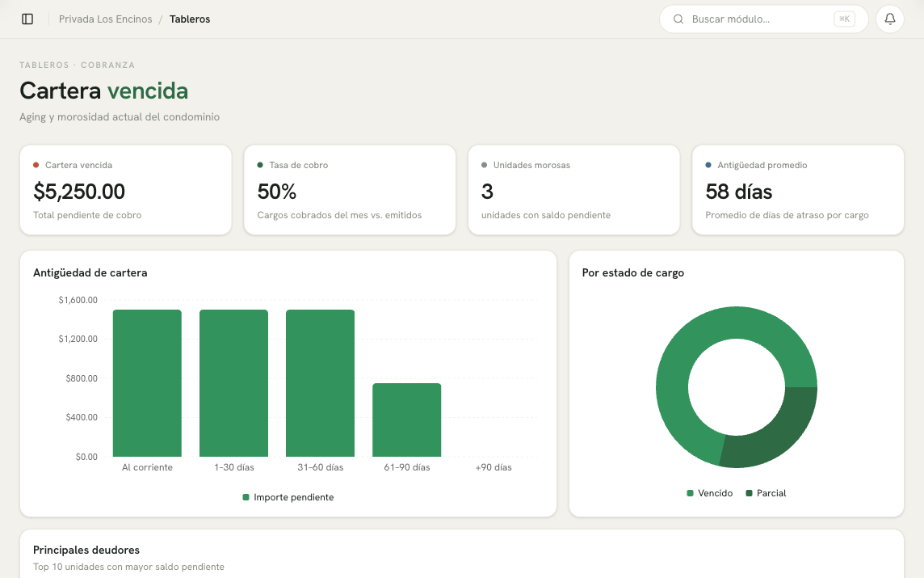Focus the Buscar módulo search field
The image size is (924, 578).
[x=764, y=19]
